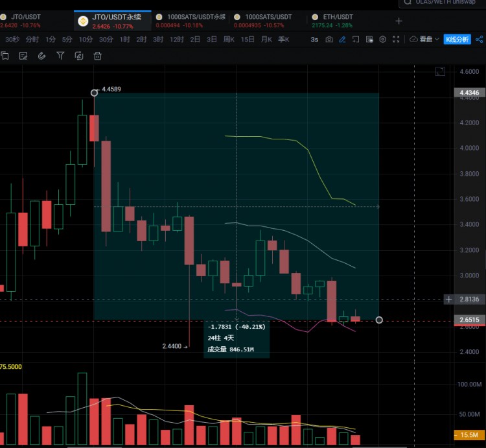Delete drawings with trash icon

tap(98, 56)
